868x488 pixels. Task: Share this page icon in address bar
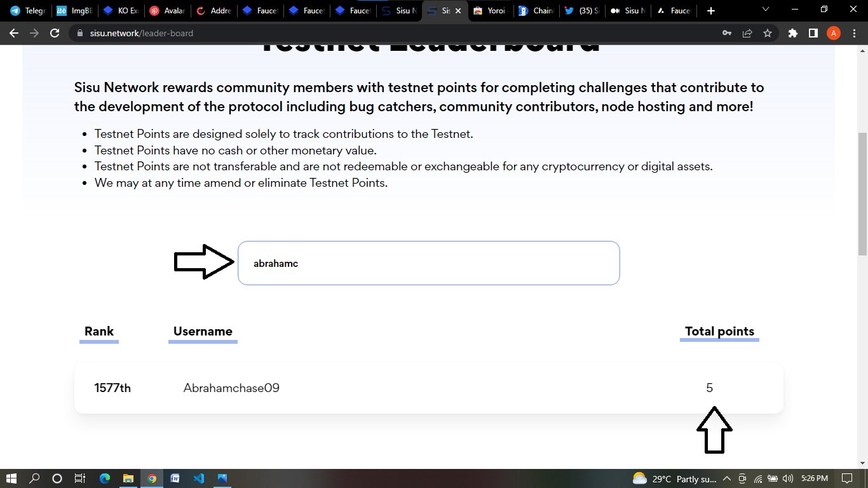747,33
